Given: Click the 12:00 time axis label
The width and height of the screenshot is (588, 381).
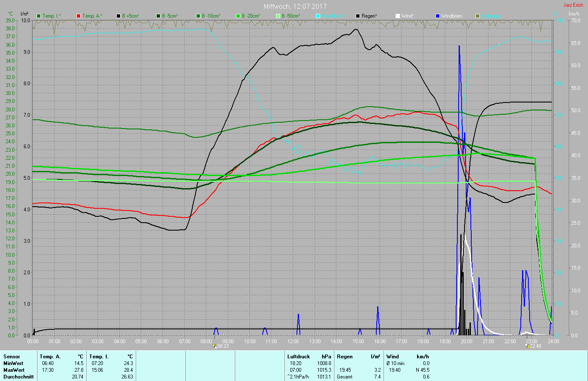Looking at the screenshot, I should pos(293,342).
